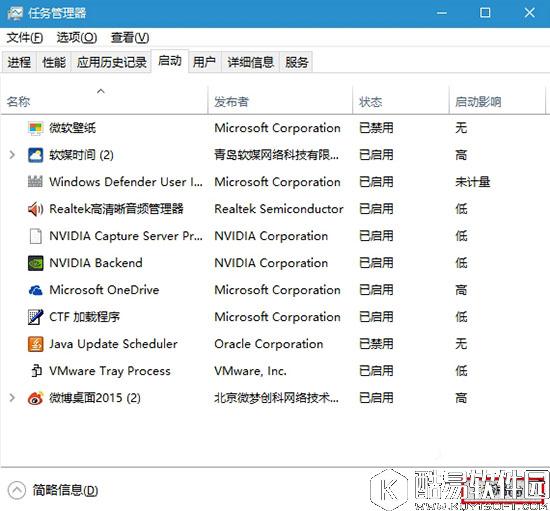Select the Windows Defender User I... entry
Image resolution: width=550 pixels, height=511 pixels.
(126, 182)
